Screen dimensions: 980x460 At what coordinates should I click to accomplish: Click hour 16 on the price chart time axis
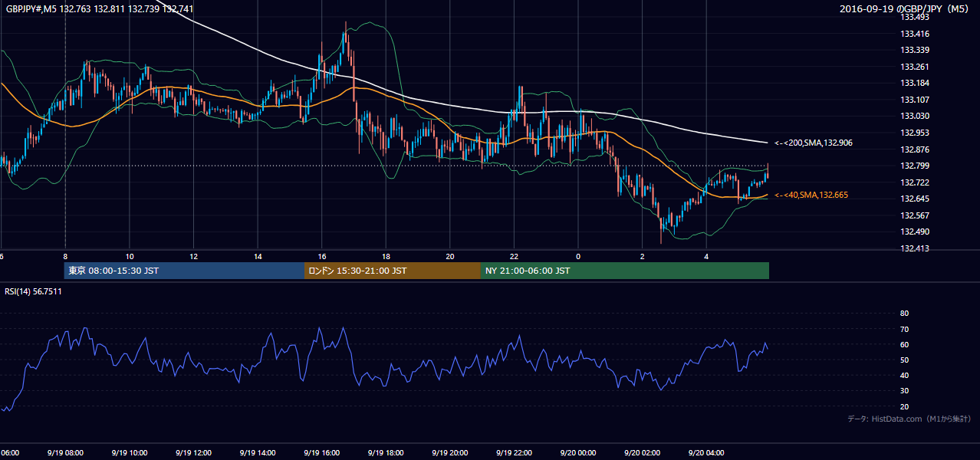tap(322, 256)
